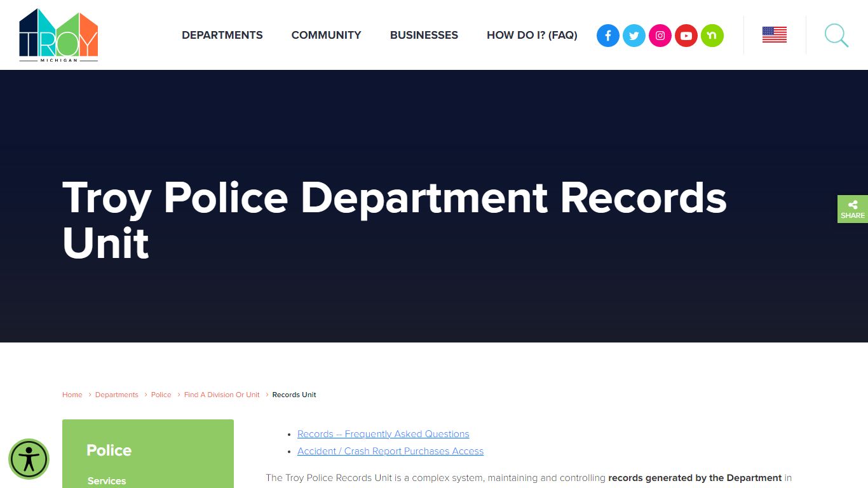Click the Records Unit breadcrumb text
Image resolution: width=868 pixels, height=488 pixels.
tap(294, 395)
